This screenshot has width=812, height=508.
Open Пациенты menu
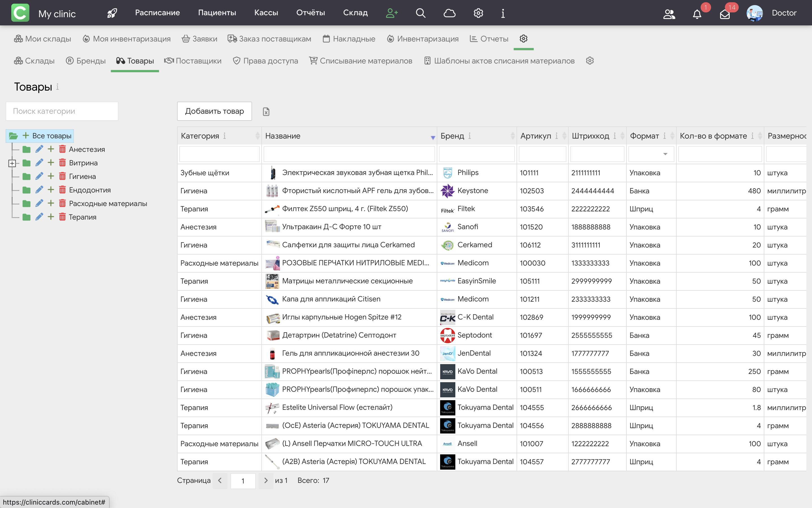(x=217, y=13)
